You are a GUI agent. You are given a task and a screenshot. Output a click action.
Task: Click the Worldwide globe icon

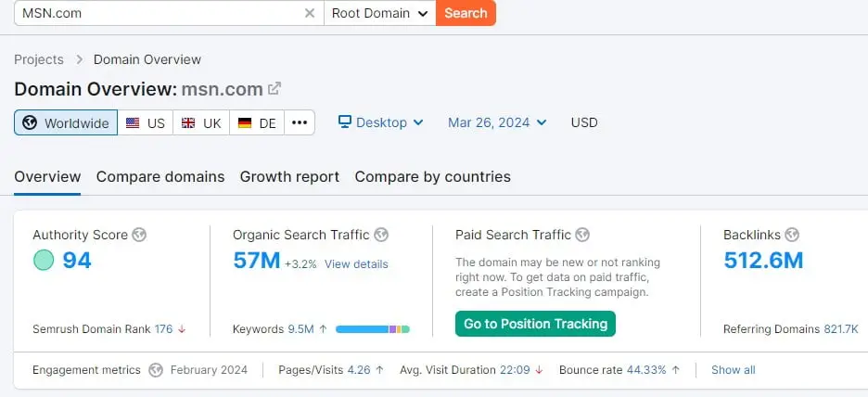[x=30, y=122]
